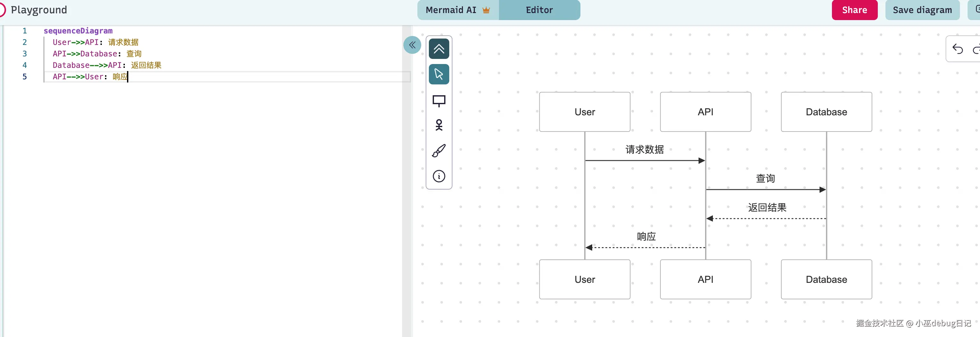Click the undo arrow icon
Image resolution: width=980 pixels, height=337 pixels.
click(957, 49)
